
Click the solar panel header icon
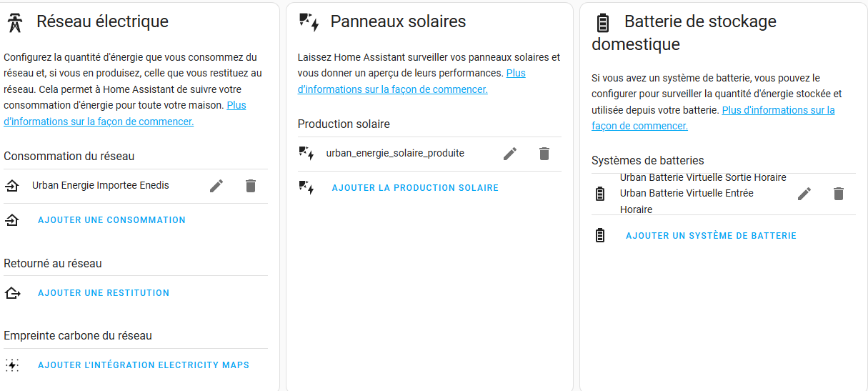click(309, 23)
